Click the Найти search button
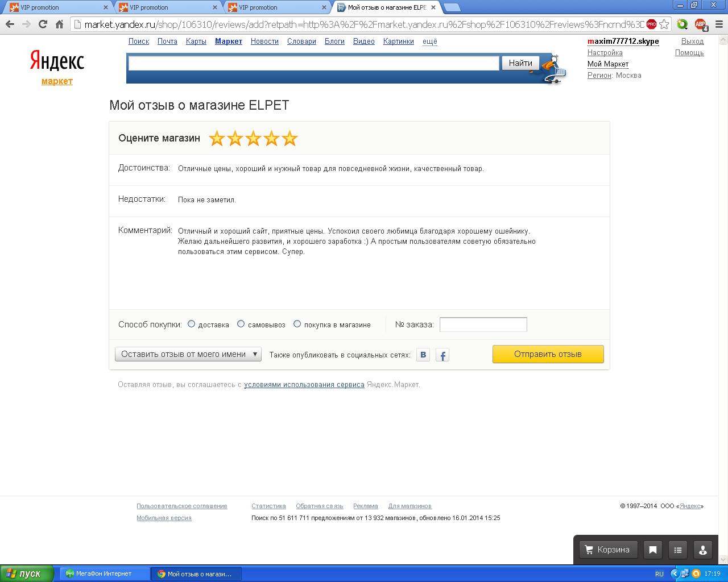This screenshot has width=728, height=582. pyautogui.click(x=520, y=63)
